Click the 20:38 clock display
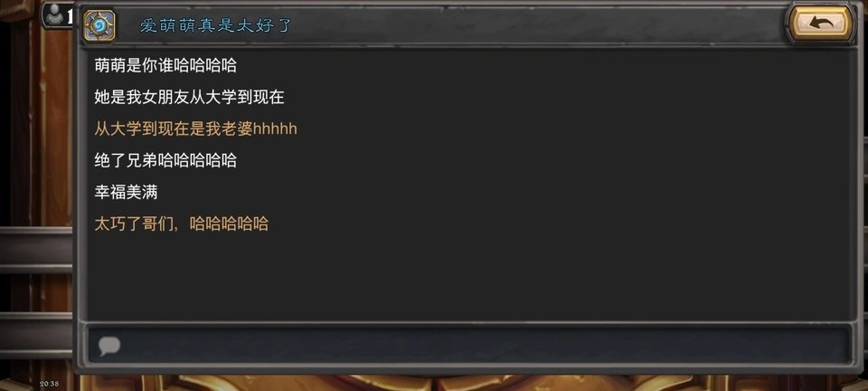This screenshot has height=391, width=868. coord(49,383)
